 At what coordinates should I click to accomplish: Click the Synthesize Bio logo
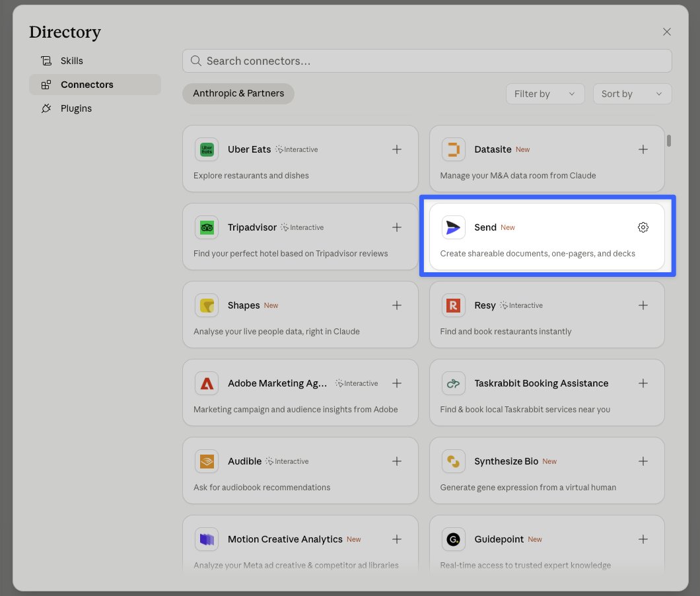coord(453,461)
